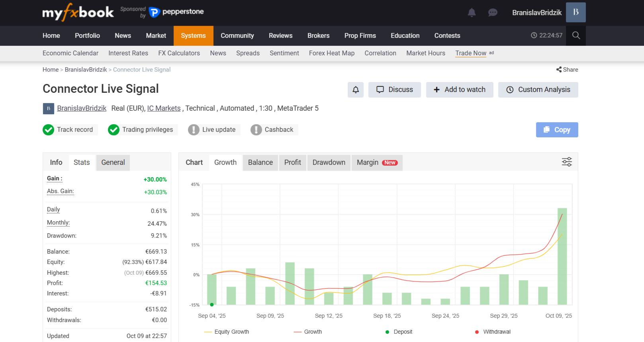Click Add to watch button

coord(460,90)
